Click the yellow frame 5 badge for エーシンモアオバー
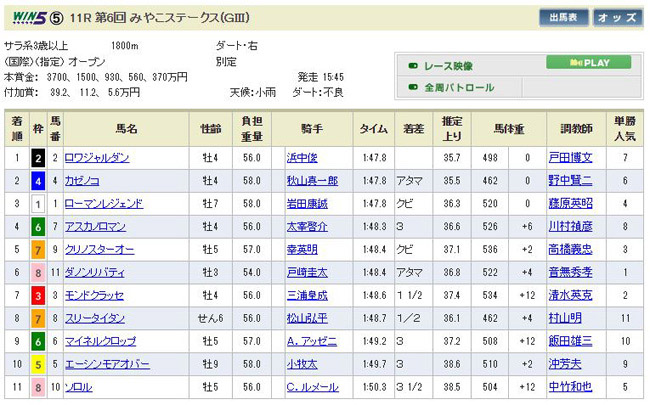 click(x=37, y=364)
